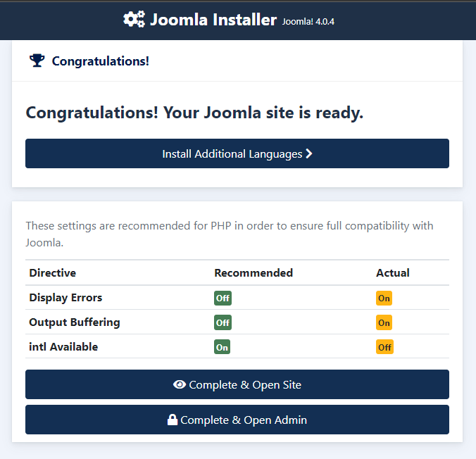
Task: Choose Complete & Open Admin
Action: click(x=237, y=420)
